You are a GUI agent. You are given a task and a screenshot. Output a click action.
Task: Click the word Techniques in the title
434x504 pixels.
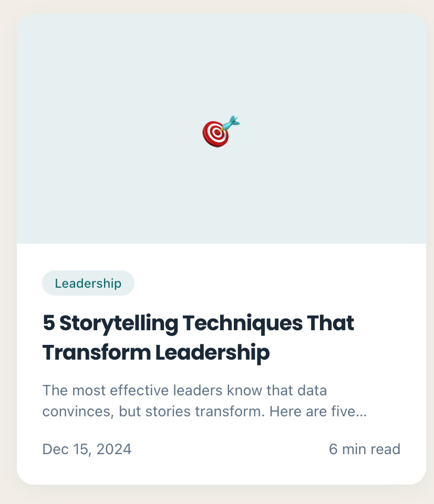point(243,323)
